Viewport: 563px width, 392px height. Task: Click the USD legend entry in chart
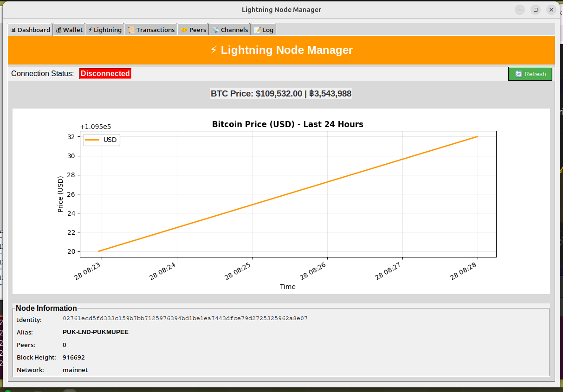(102, 140)
